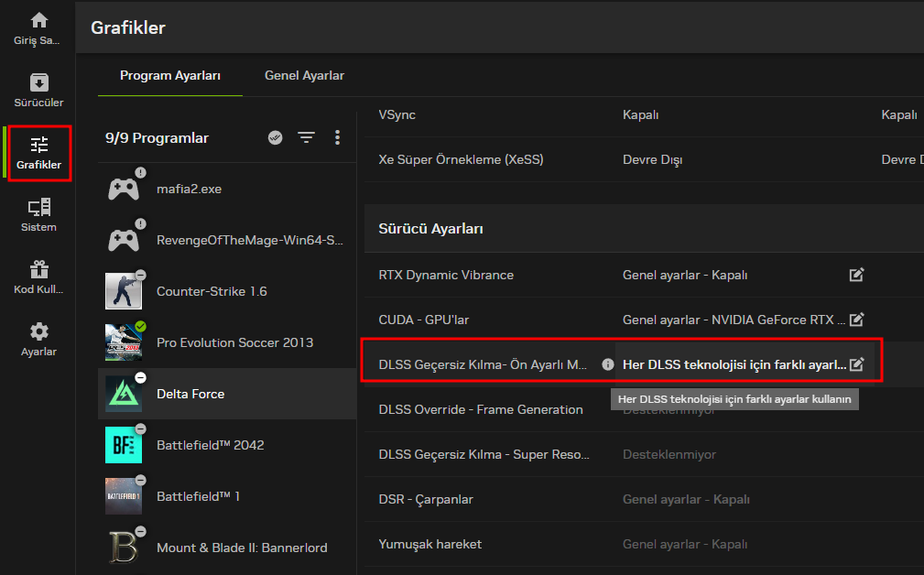924x575 pixels.
Task: Click the RTX Dynamic Vibrance label
Action: click(446, 275)
